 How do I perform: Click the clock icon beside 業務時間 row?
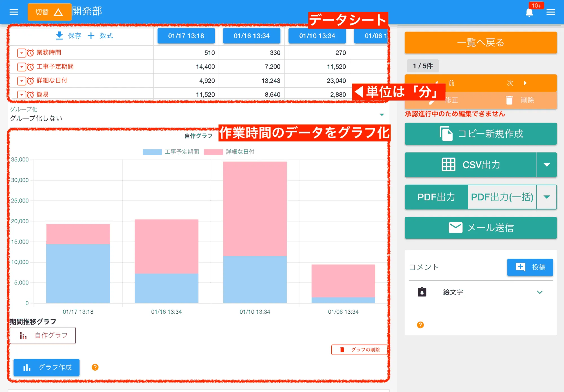click(x=31, y=52)
